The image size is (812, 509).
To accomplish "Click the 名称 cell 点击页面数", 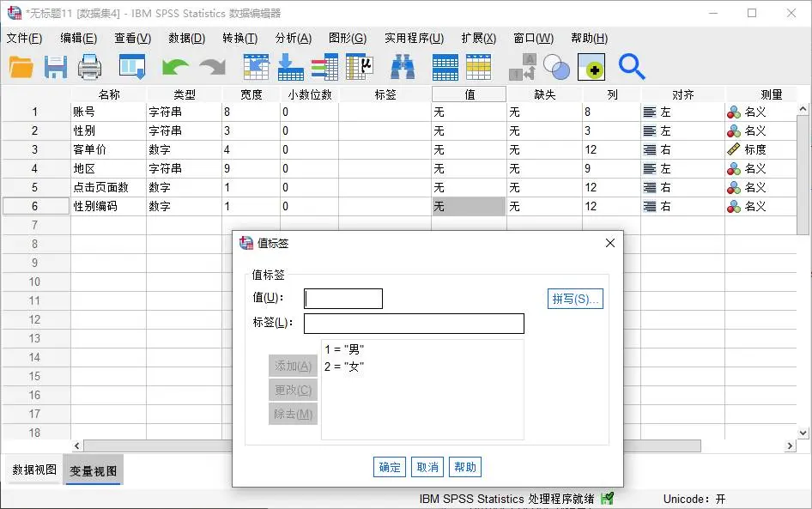I will click(x=108, y=187).
